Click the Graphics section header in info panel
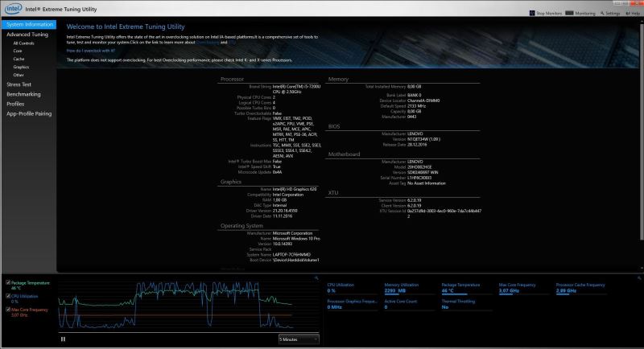644x349 pixels. [x=231, y=182]
